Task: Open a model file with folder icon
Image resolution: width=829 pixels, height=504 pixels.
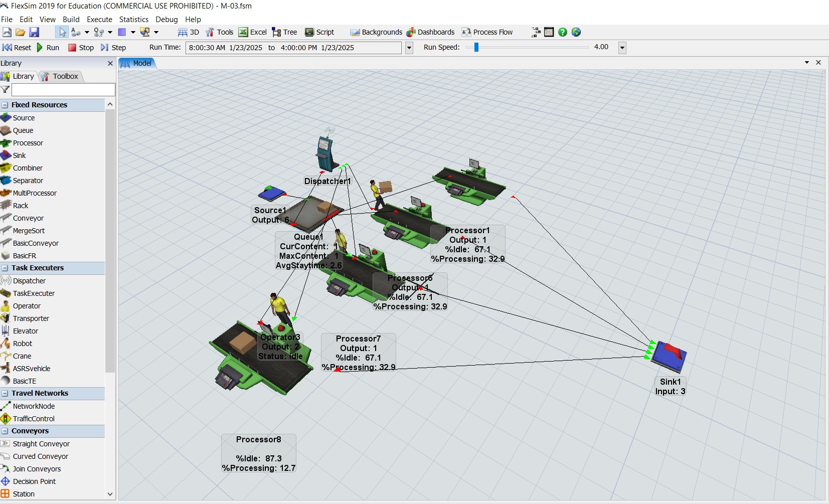Action: coord(21,32)
